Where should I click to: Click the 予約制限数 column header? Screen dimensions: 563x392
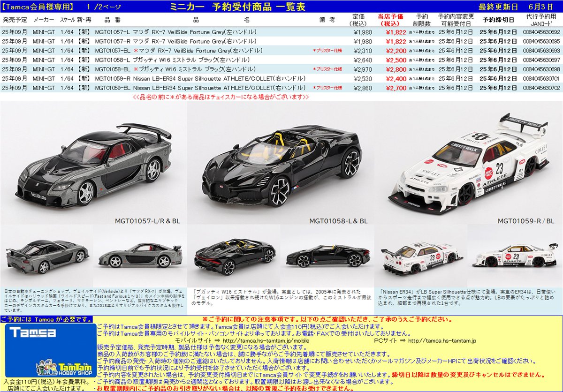421,20
